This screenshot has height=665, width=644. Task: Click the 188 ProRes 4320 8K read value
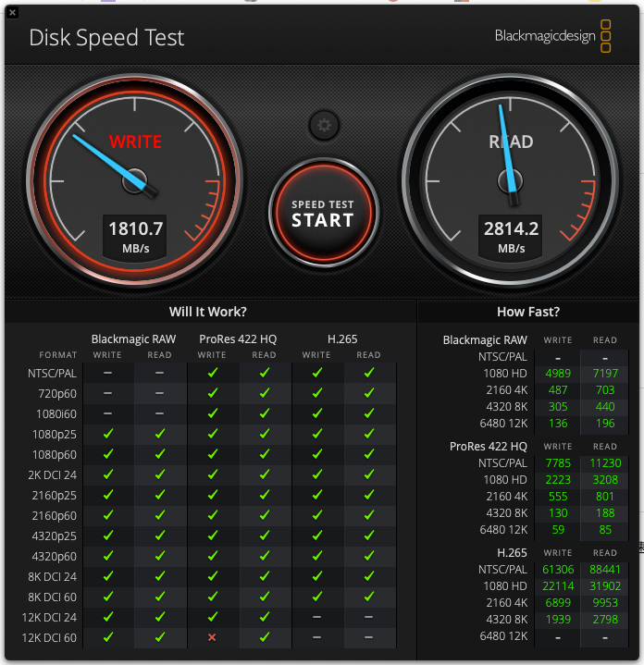pyautogui.click(x=605, y=513)
